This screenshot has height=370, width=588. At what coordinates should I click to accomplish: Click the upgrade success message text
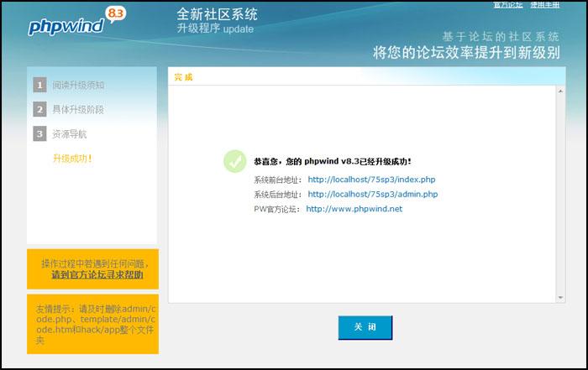tap(333, 161)
